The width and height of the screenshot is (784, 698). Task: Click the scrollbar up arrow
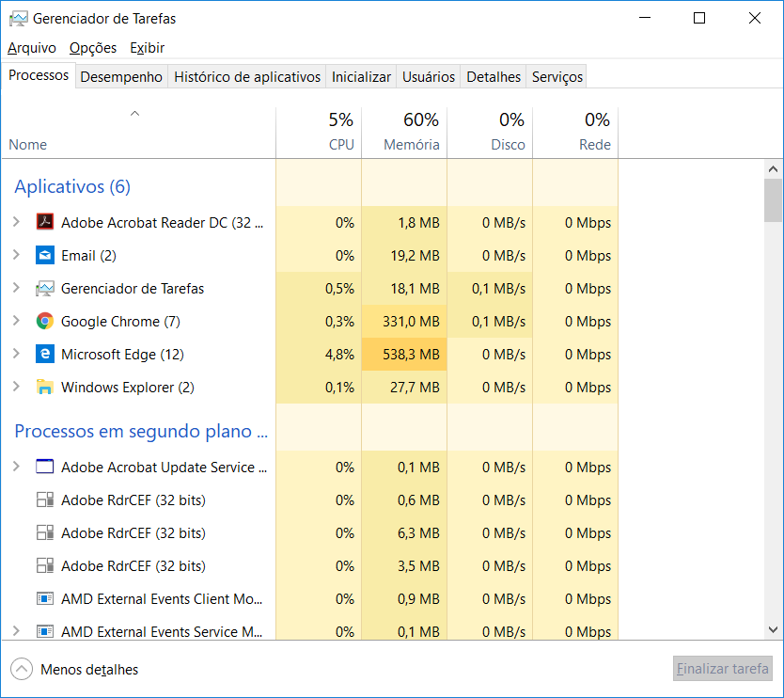(x=773, y=169)
